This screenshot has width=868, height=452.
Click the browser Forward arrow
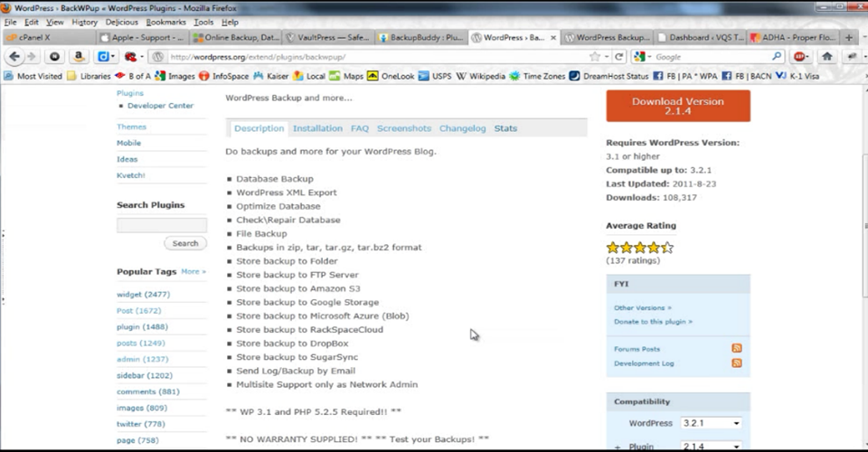pos(32,56)
